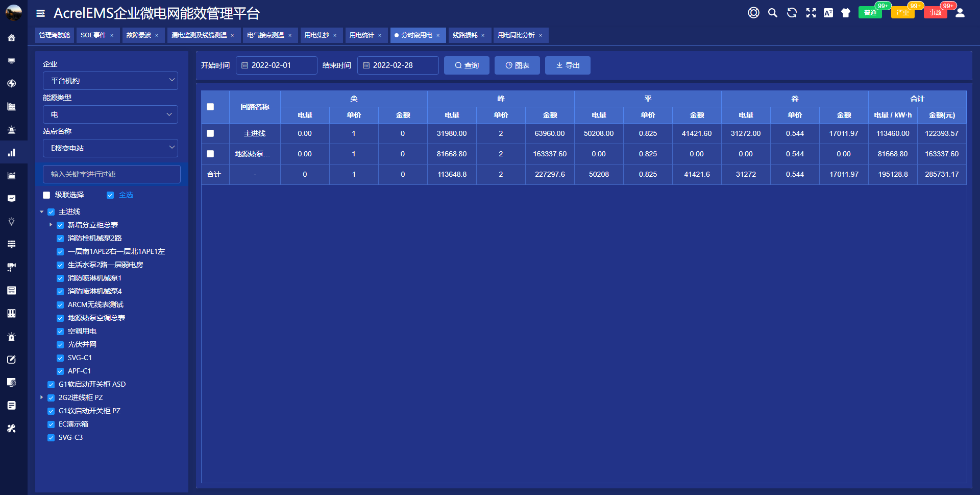
Task: Open the search magnifier in header
Action: [772, 13]
